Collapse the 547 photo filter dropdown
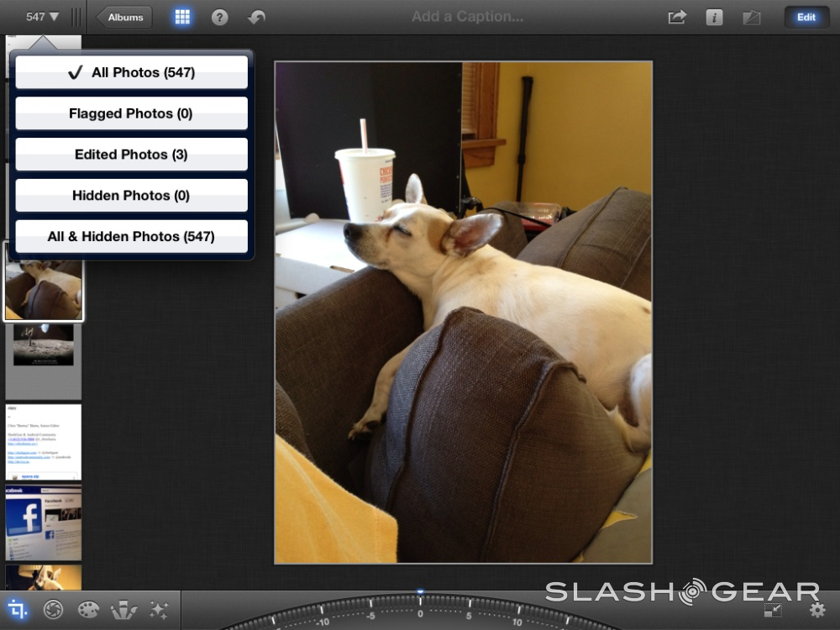Screen dimensions: 840x630 pyautogui.click(x=42, y=17)
